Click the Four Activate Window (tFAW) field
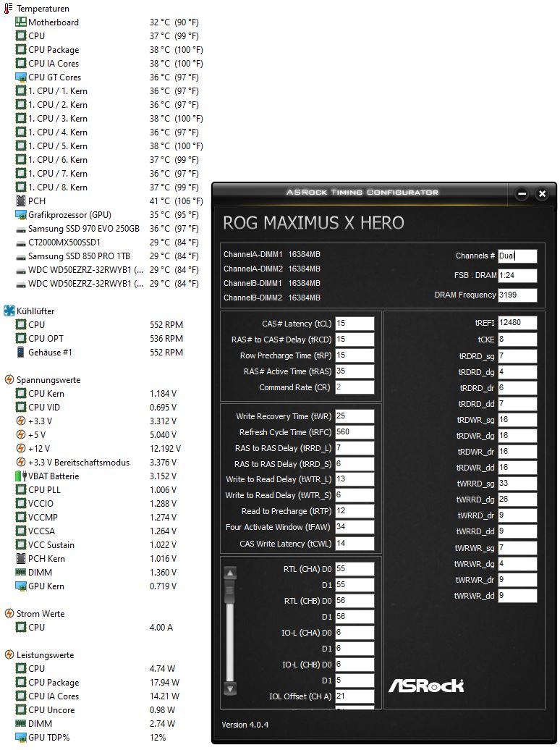560x750 pixels. coord(355,526)
